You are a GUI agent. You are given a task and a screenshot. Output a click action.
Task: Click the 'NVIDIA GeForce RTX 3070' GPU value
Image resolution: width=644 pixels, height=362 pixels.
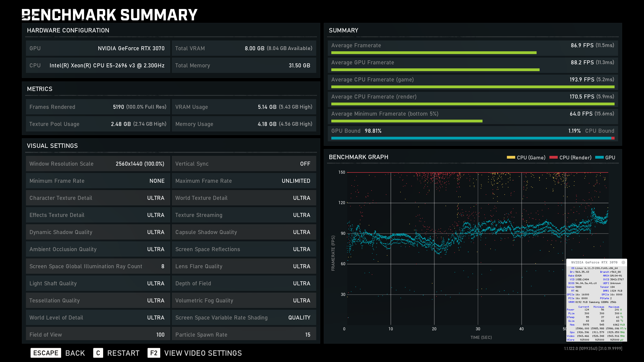(131, 48)
